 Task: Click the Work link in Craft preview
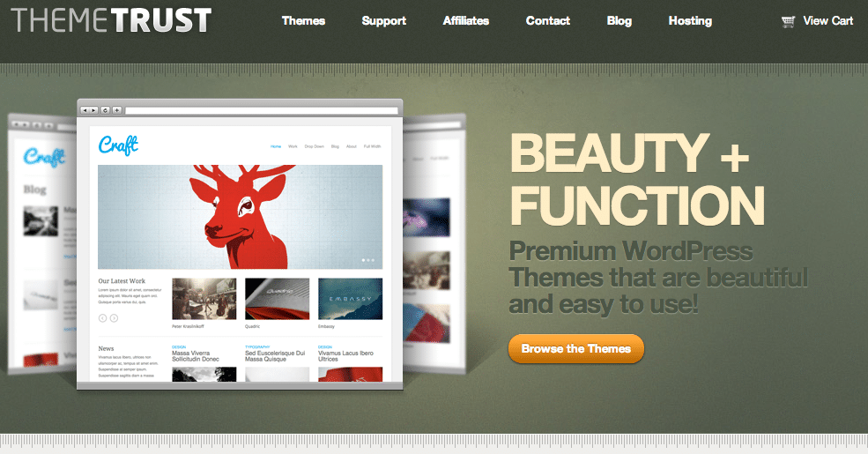[293, 146]
